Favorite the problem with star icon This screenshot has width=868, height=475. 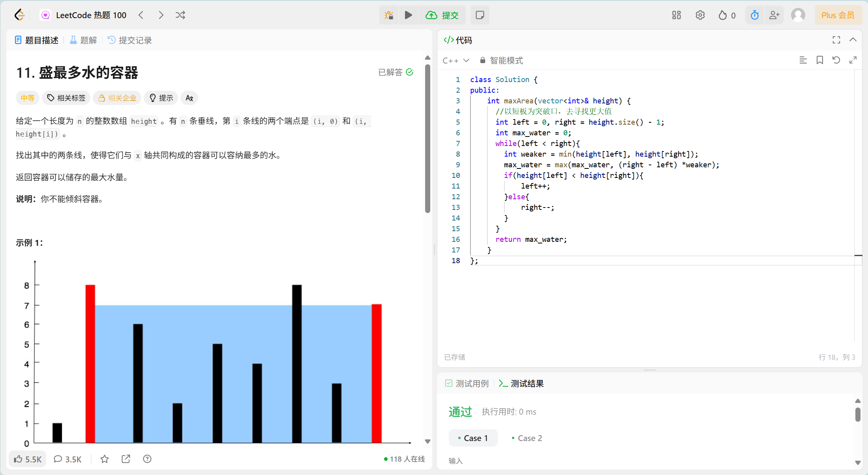coord(105,459)
